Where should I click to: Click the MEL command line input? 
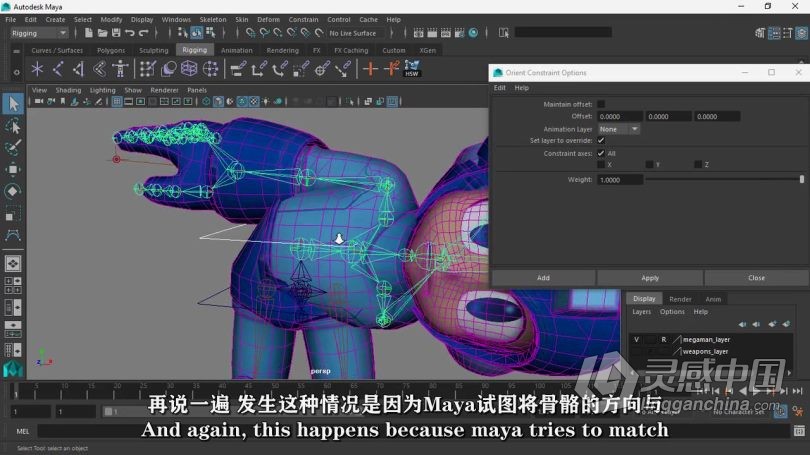(x=412, y=431)
